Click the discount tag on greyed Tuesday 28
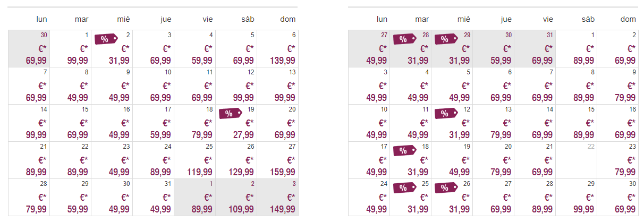The width and height of the screenshot is (644, 222). (x=404, y=39)
